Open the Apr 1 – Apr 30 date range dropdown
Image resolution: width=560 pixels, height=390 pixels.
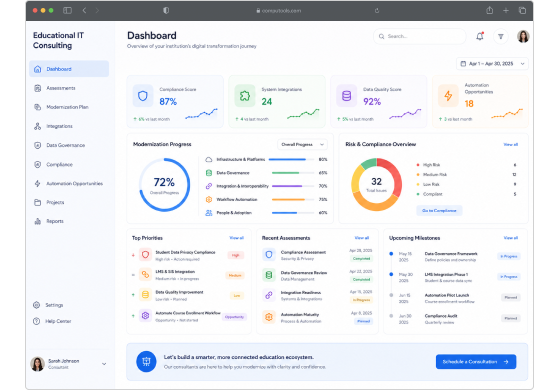click(x=492, y=64)
